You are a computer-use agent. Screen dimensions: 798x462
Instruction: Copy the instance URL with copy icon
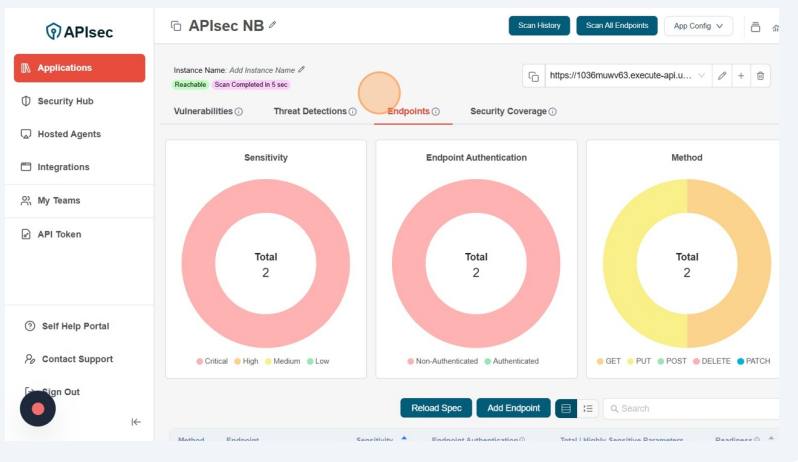pyautogui.click(x=533, y=76)
